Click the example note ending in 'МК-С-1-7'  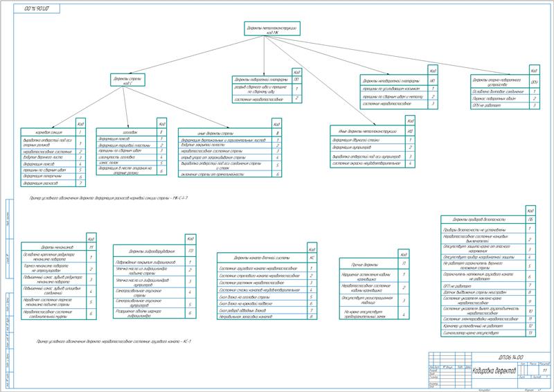pyautogui.click(x=109, y=198)
